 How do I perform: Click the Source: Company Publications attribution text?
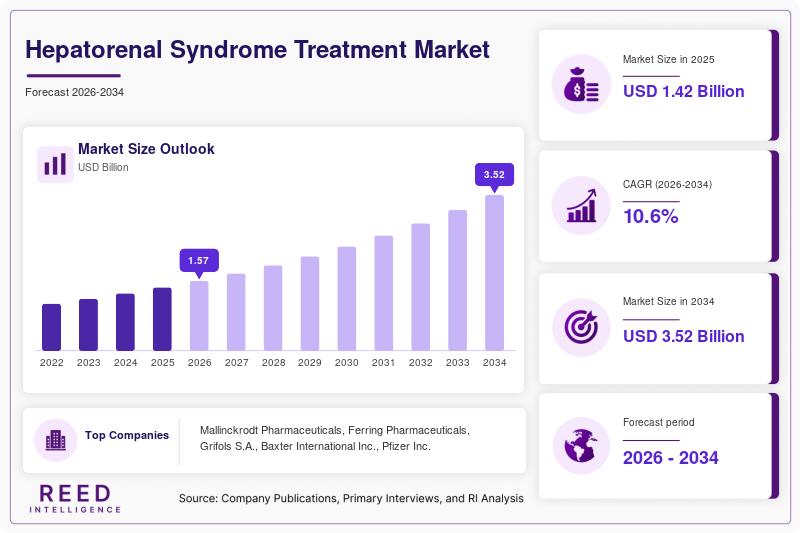coord(351,498)
